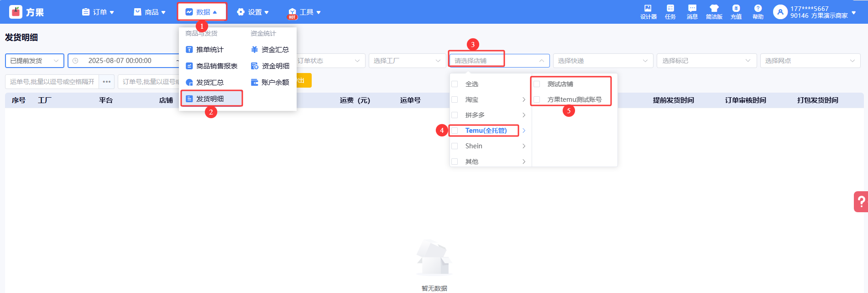The image size is (868, 293).
Task: Click the 方果 logo icon
Action: [16, 12]
